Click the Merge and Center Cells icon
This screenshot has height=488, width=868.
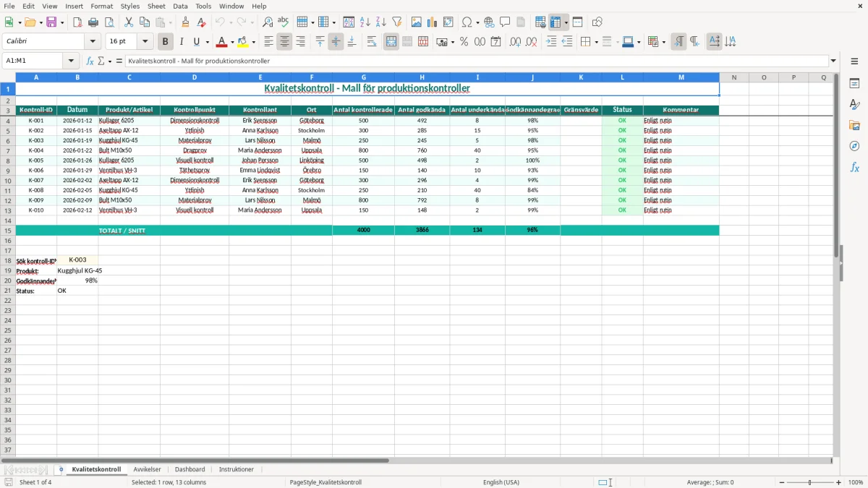click(391, 42)
